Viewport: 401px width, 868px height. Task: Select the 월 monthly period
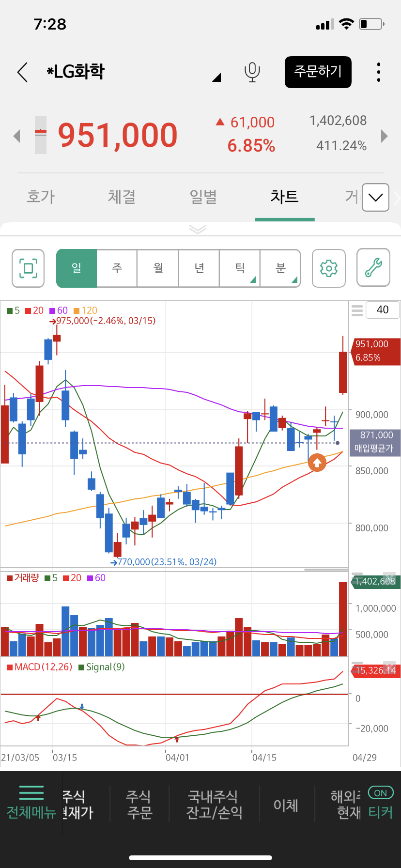(158, 268)
